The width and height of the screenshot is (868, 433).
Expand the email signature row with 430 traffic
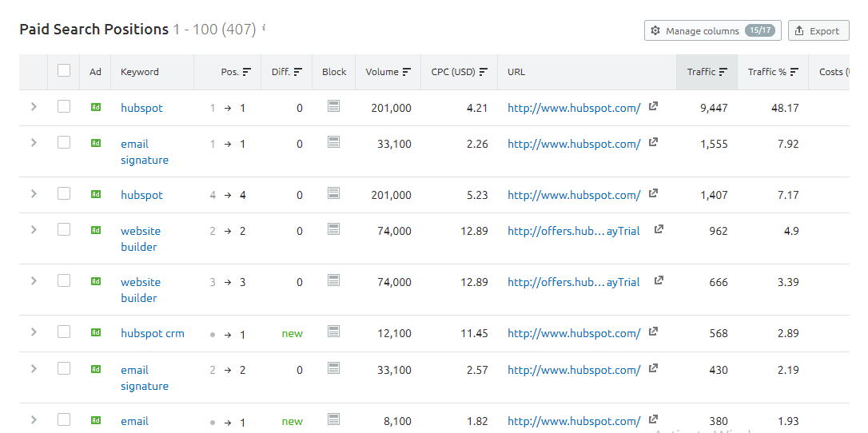tap(34, 368)
